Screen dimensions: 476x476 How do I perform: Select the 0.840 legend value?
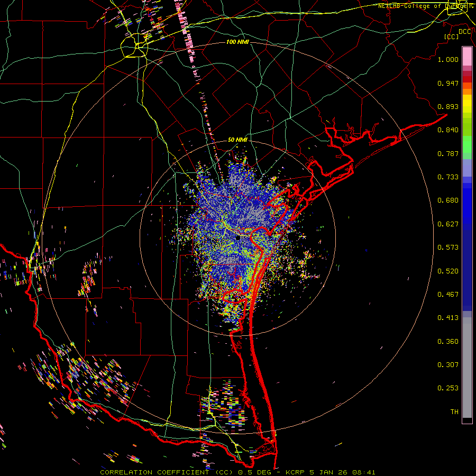pyautogui.click(x=448, y=130)
